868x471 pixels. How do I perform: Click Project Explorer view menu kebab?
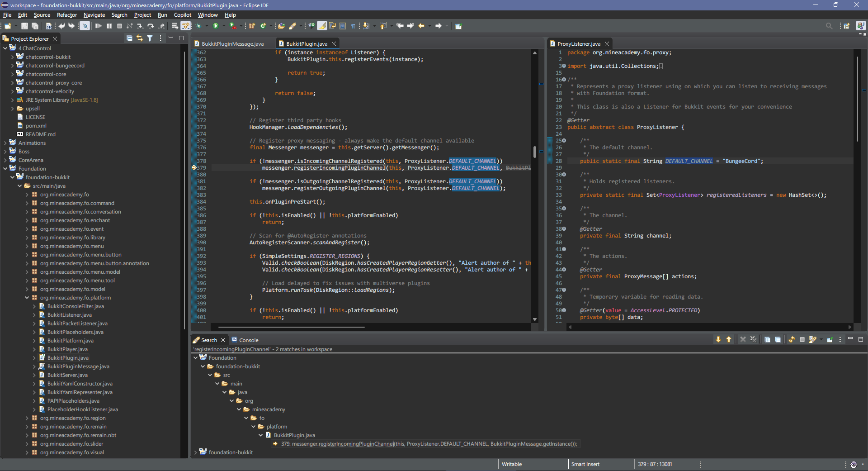pos(160,38)
